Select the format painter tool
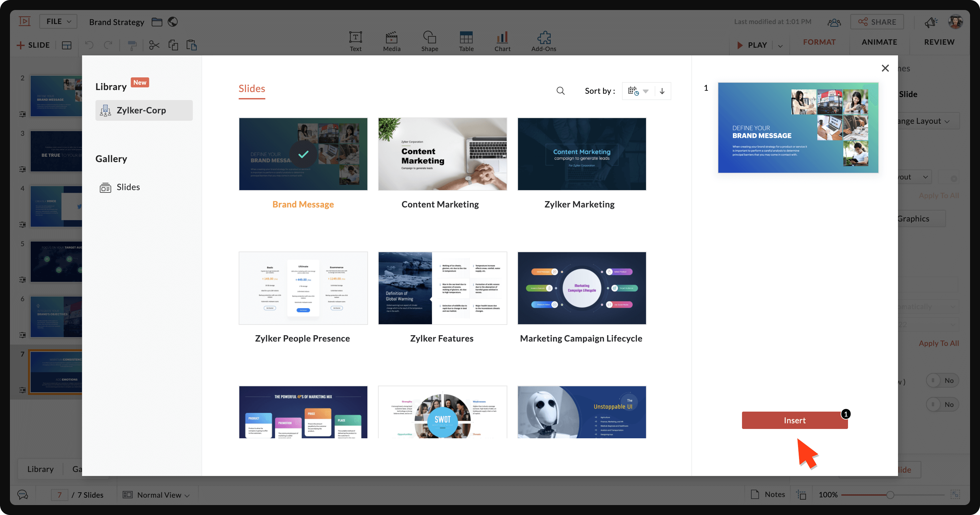The height and width of the screenshot is (515, 980). tap(132, 45)
